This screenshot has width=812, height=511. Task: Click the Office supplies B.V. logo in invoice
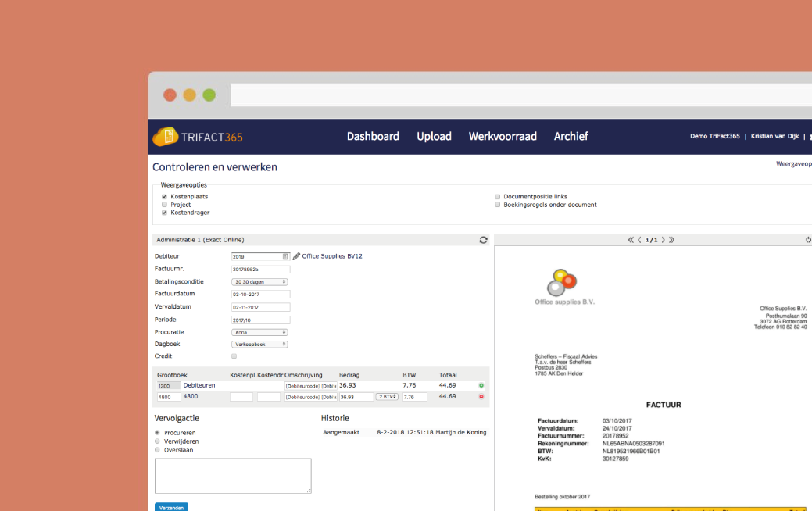coord(564,287)
